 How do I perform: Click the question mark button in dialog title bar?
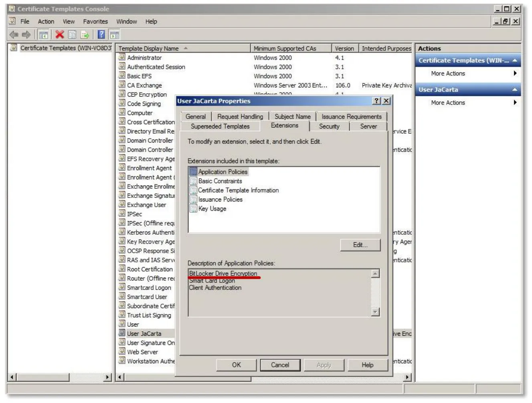pos(376,101)
